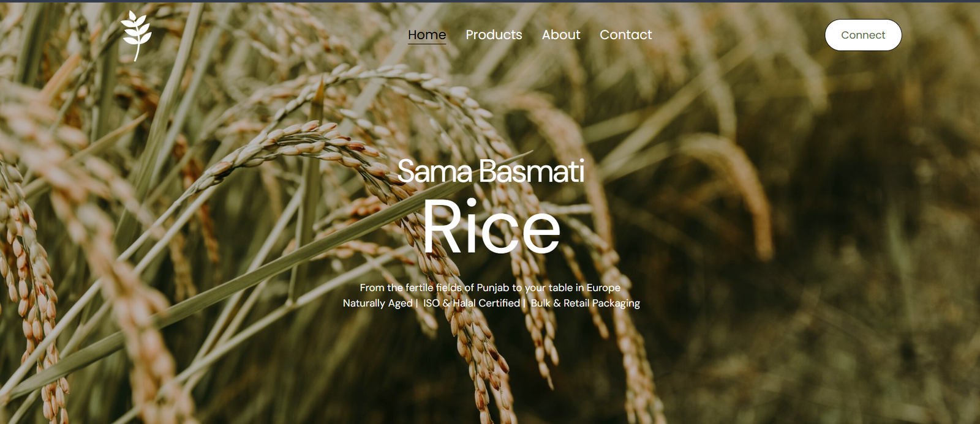Click the Naturally Aged text
The image size is (980, 424).
click(x=377, y=303)
